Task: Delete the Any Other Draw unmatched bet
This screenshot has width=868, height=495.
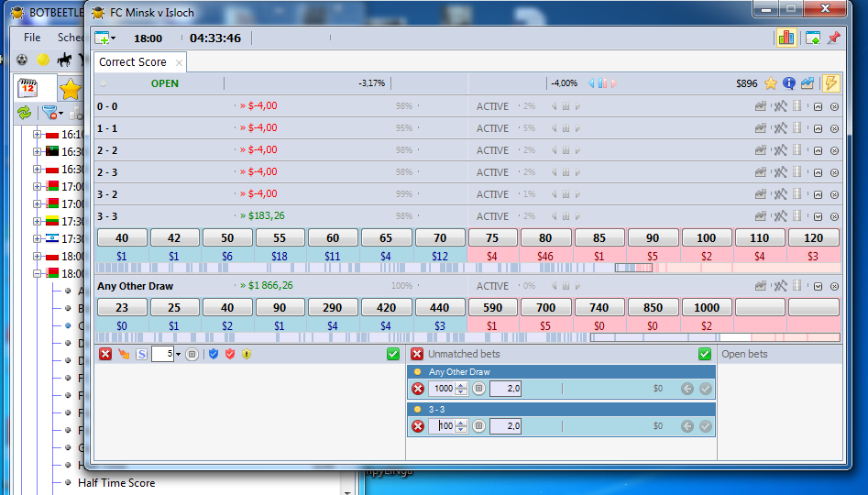Action: [x=418, y=389]
